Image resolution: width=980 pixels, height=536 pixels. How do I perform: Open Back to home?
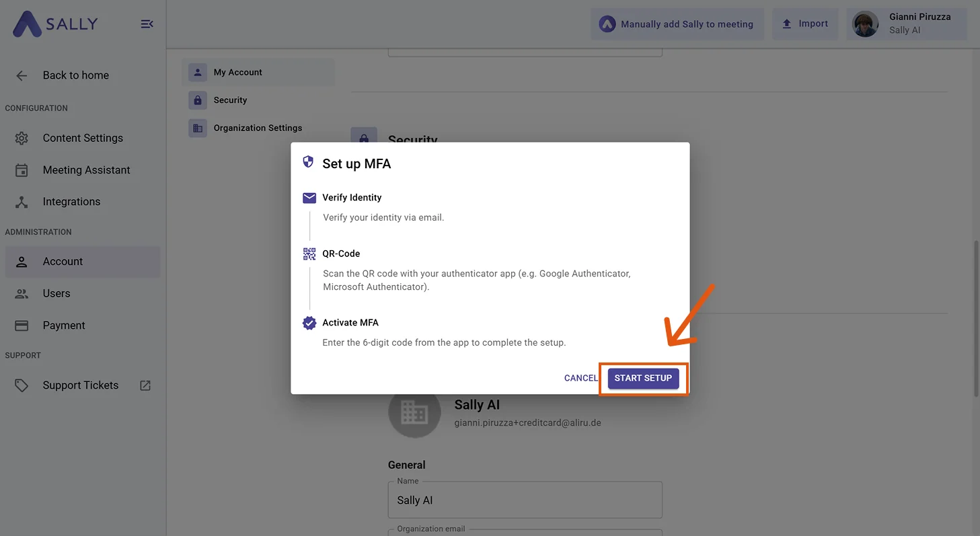(x=76, y=75)
